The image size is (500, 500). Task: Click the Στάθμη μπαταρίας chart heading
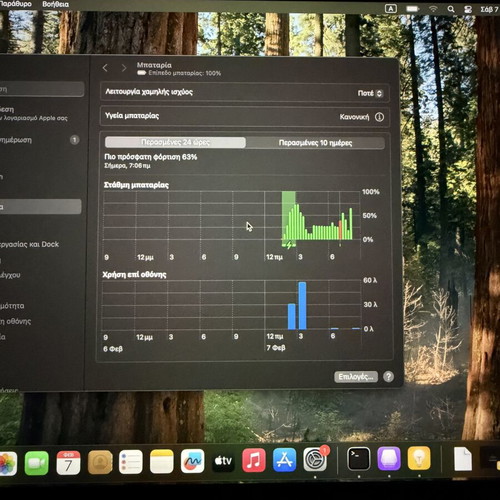pos(136,185)
